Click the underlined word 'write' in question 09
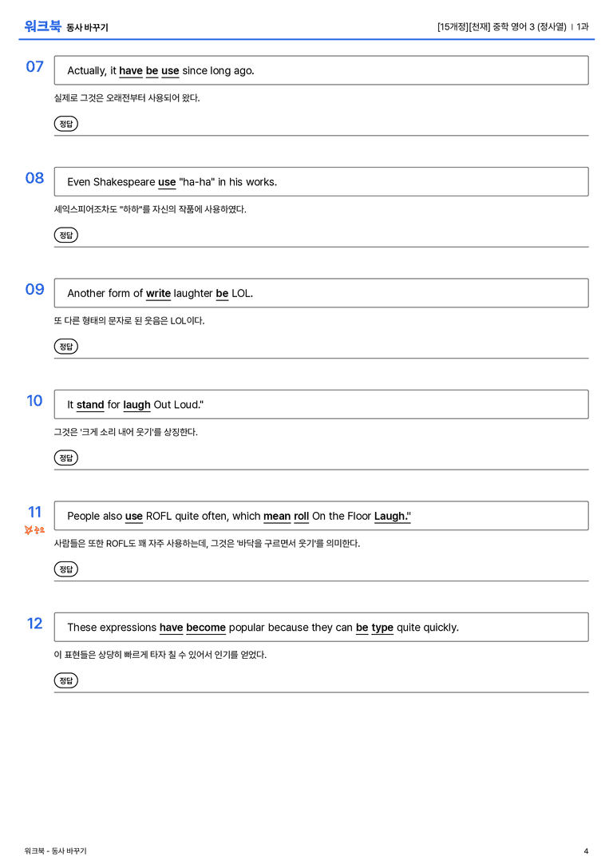 tap(158, 293)
